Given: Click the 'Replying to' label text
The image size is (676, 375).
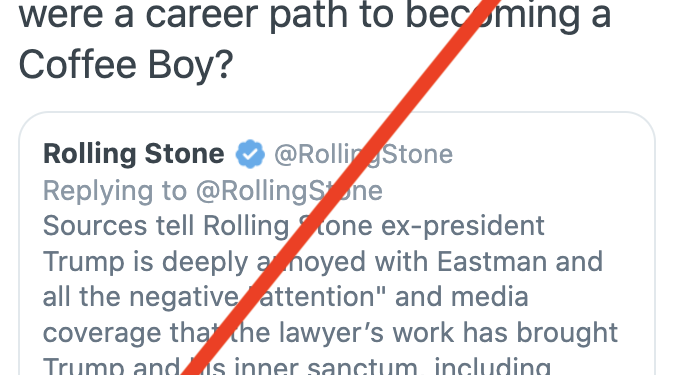Looking at the screenshot, I should 115,190.
